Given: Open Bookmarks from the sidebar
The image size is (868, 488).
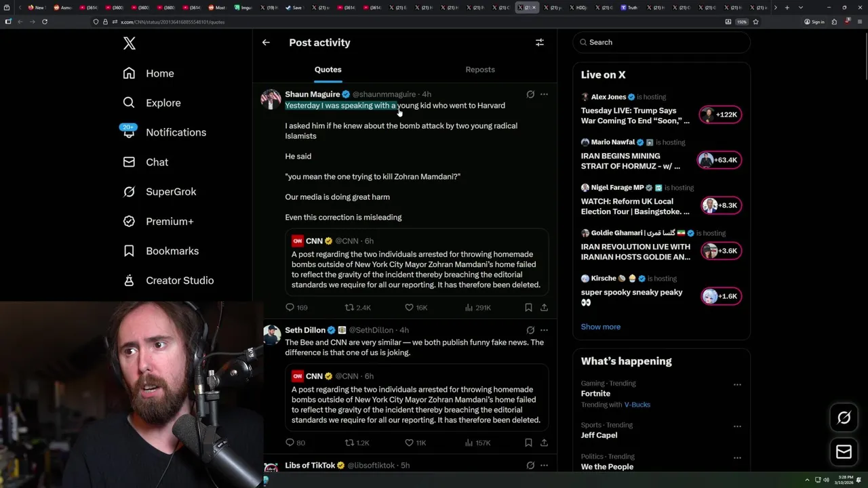Looking at the screenshot, I should click(161, 251).
